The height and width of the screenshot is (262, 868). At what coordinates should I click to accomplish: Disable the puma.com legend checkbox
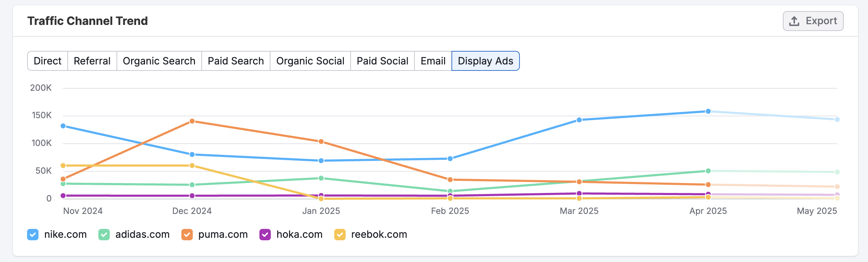(187, 235)
